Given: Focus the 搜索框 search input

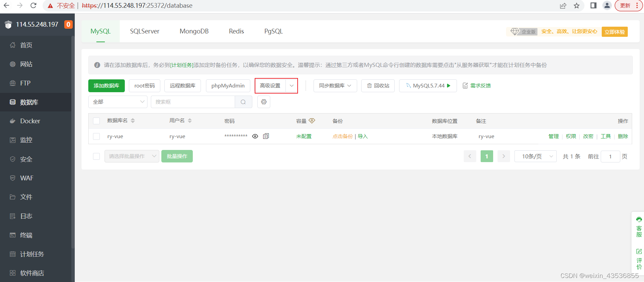Looking at the screenshot, I should 193,102.
